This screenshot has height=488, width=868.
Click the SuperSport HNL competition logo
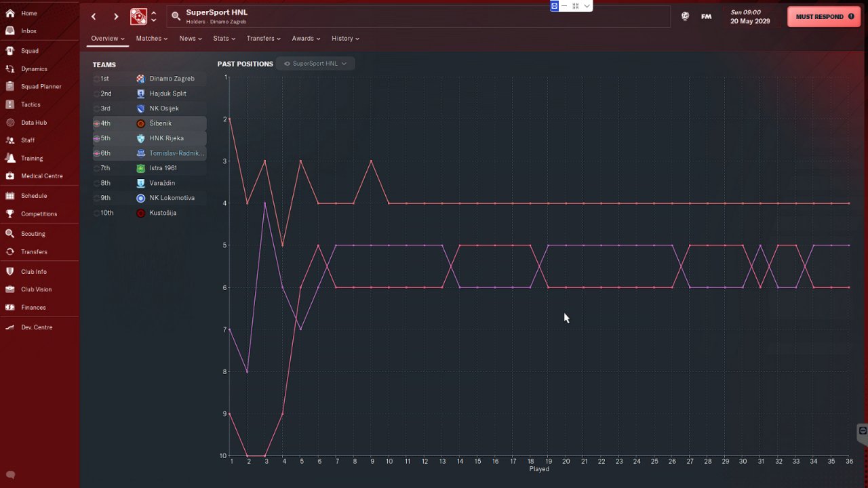138,16
